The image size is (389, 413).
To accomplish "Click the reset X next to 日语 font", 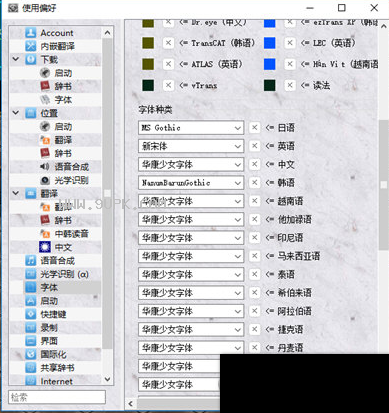I will point(254,128).
